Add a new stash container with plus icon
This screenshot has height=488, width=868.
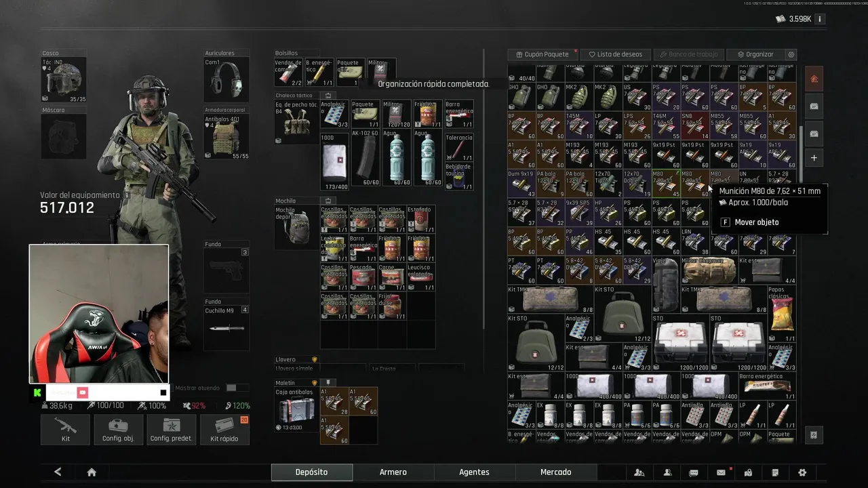(x=814, y=158)
